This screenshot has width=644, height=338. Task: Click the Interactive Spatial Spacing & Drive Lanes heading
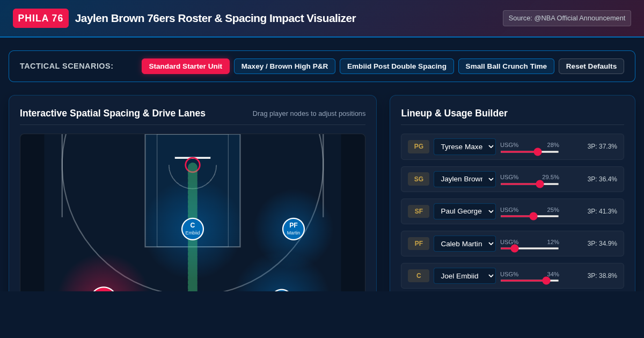(113, 113)
